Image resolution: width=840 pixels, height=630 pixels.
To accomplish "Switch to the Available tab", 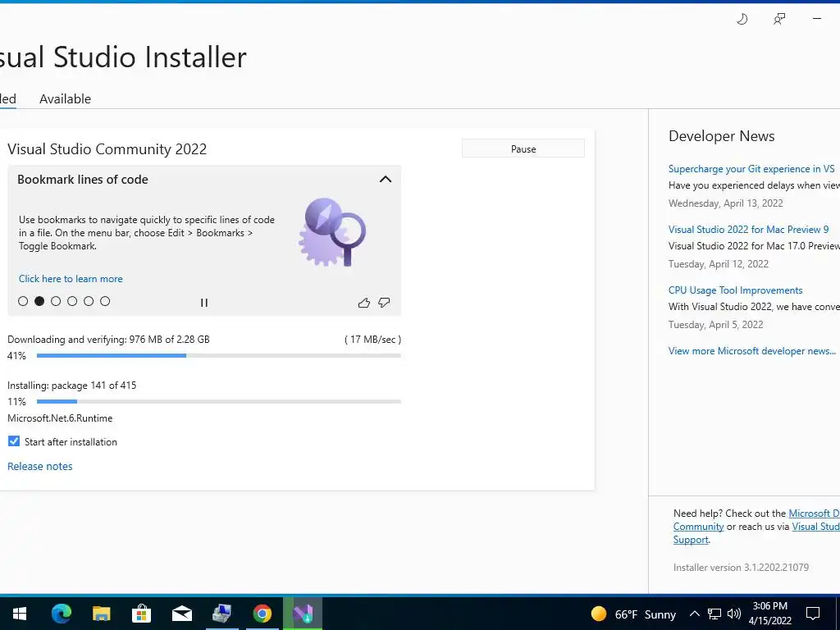I will pos(66,99).
